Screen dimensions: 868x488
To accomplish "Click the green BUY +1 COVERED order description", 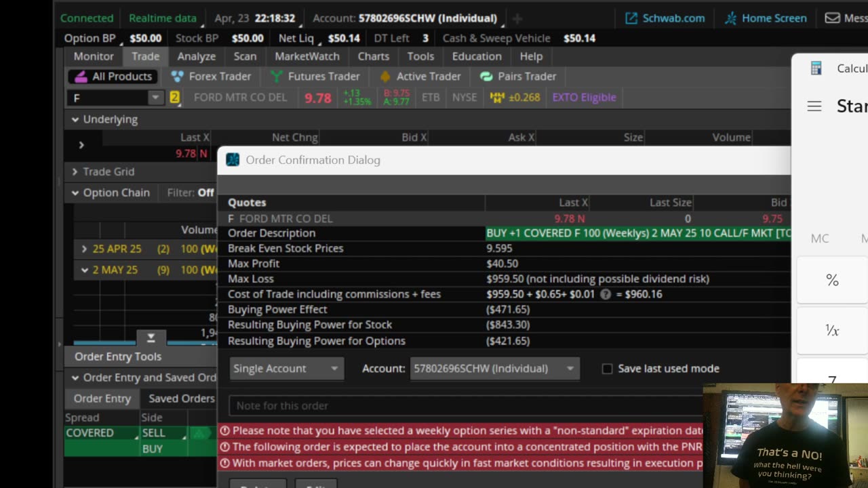I will tap(638, 233).
